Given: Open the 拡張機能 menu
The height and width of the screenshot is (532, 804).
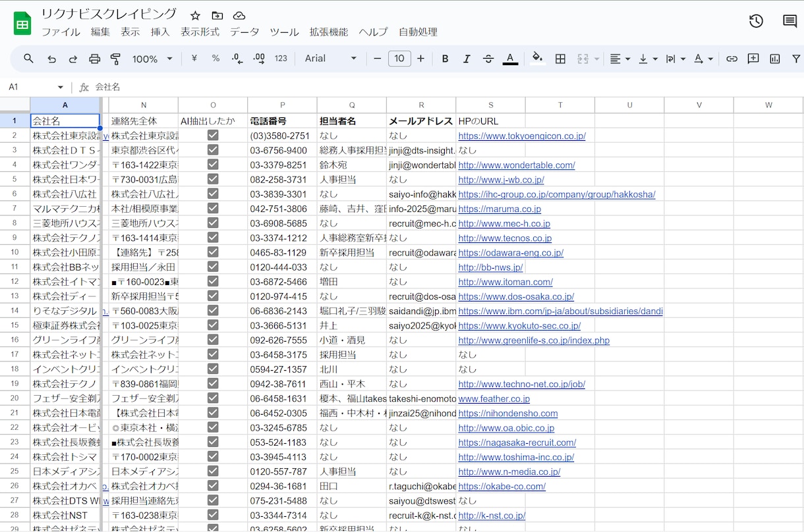Looking at the screenshot, I should (x=328, y=32).
